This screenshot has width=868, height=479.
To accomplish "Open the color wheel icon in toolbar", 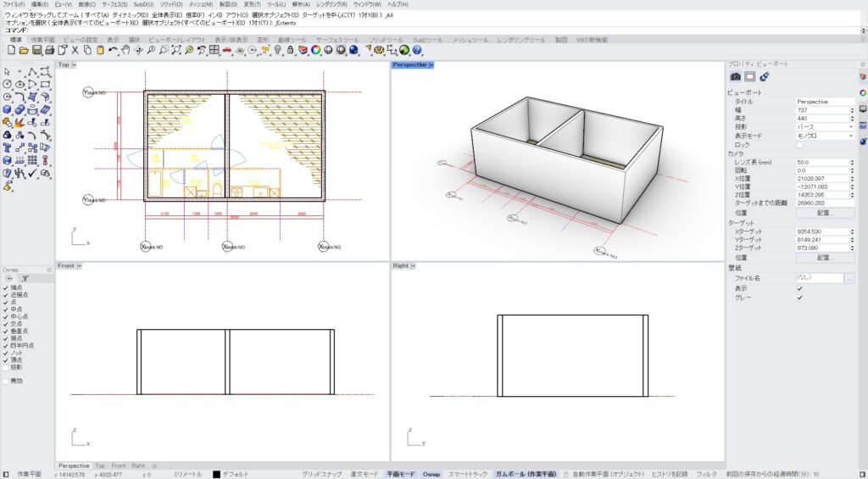I will pos(315,51).
